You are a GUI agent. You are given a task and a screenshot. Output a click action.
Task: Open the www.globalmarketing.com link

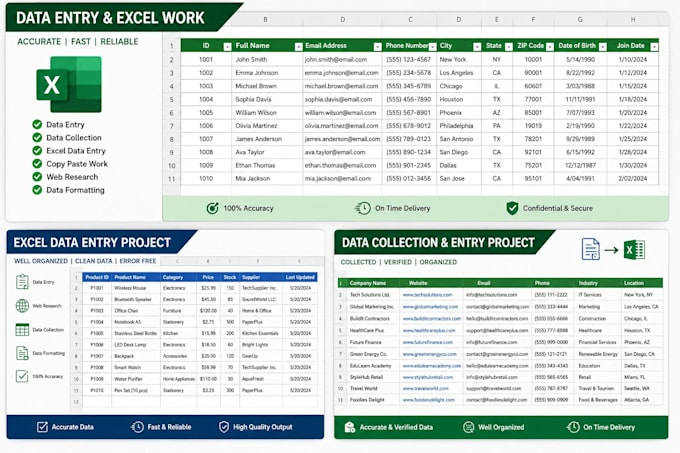[430, 306]
